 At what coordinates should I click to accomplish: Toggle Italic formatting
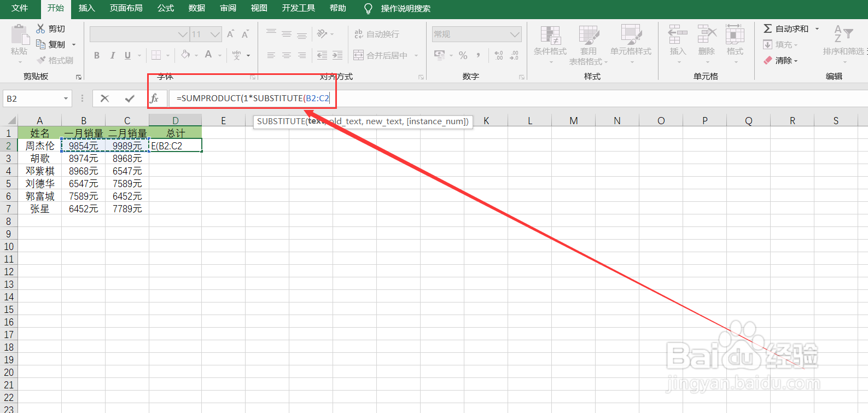coord(112,55)
